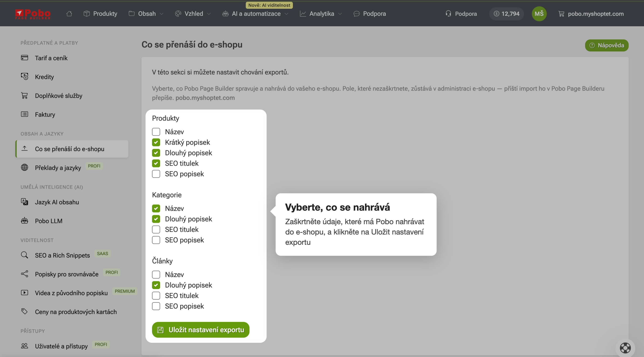Viewport: 644px width, 357px height.
Task: Open the Vzhled dropdown menu
Action: [193, 14]
